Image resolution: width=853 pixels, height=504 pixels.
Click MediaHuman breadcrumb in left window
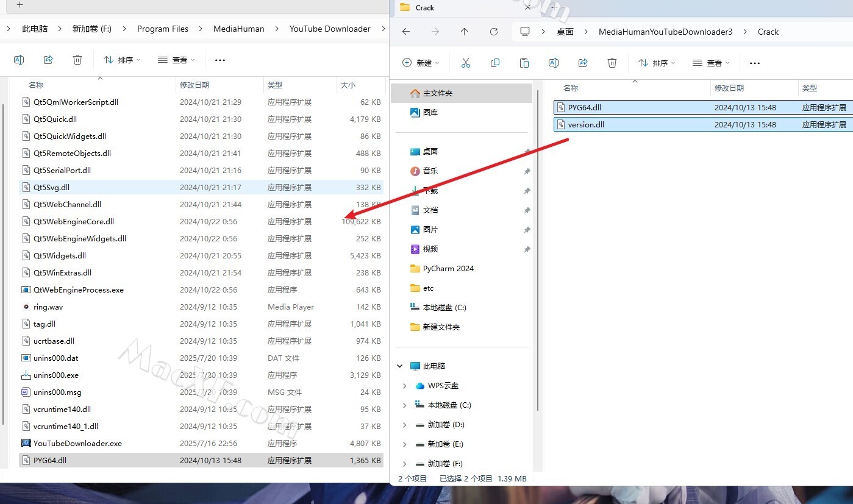click(239, 29)
